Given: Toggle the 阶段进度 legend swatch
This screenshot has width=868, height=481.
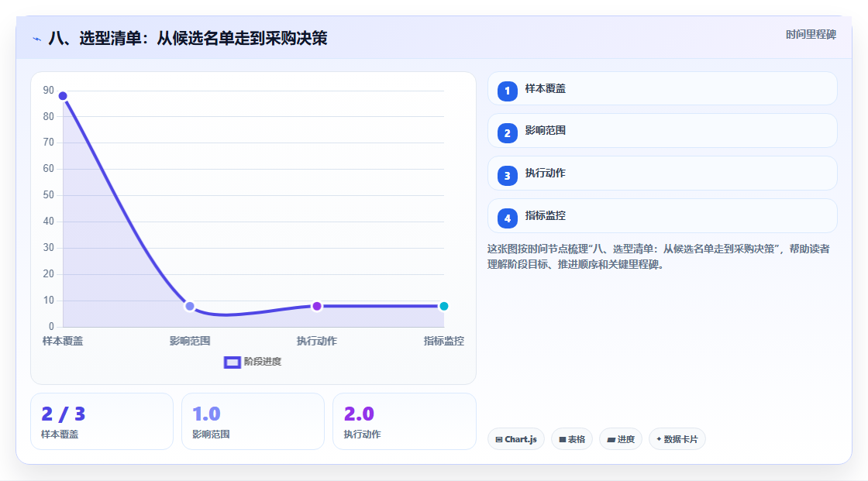Looking at the screenshot, I should coord(232,362).
